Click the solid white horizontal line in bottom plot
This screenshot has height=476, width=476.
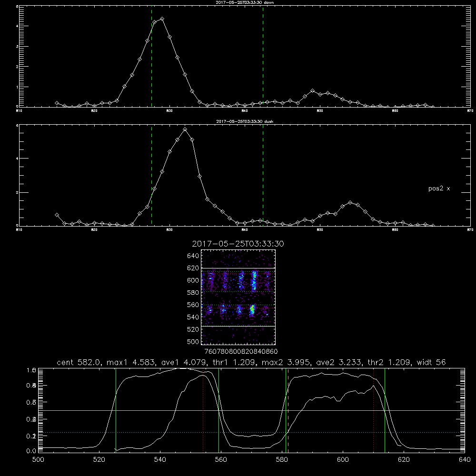tap(251, 410)
